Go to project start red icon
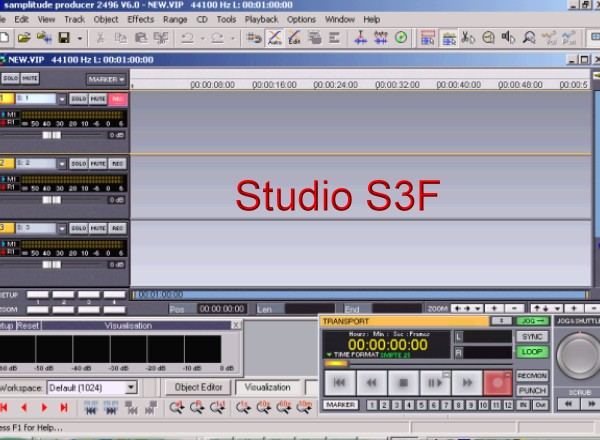The image size is (600, 440). [x=4, y=408]
